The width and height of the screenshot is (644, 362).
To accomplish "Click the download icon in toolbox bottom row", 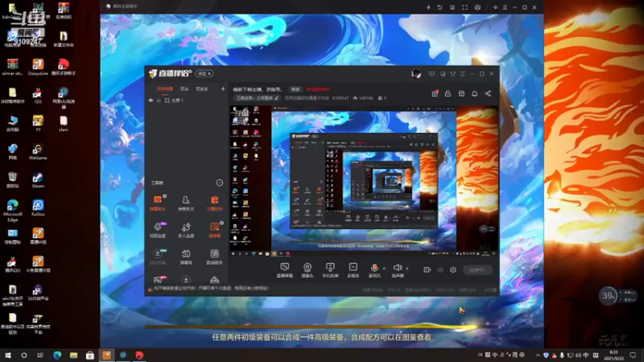I will [x=186, y=280].
